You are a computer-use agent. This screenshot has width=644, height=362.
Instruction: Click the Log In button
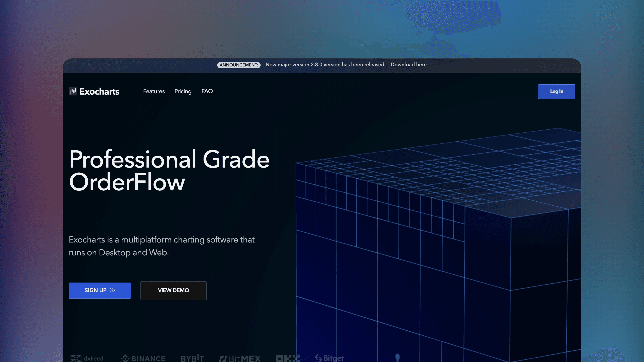pyautogui.click(x=556, y=91)
